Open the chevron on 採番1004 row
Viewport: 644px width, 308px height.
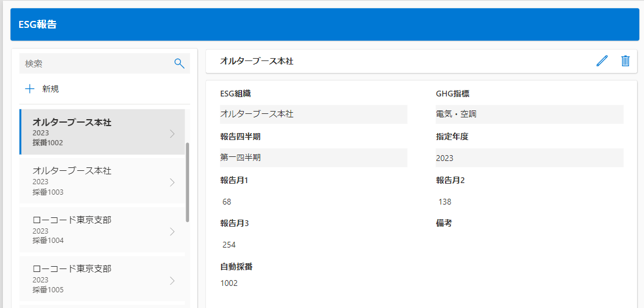click(172, 232)
